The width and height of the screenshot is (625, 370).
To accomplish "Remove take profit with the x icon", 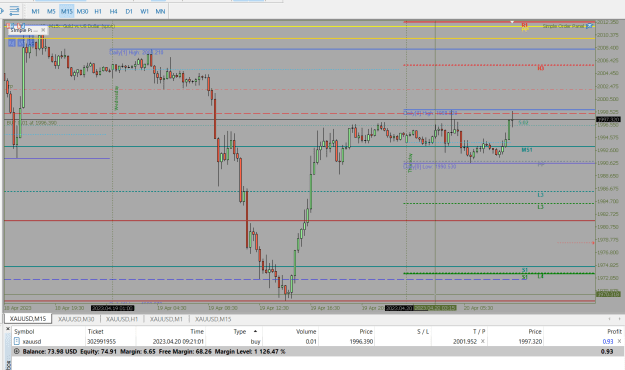I will [483, 341].
